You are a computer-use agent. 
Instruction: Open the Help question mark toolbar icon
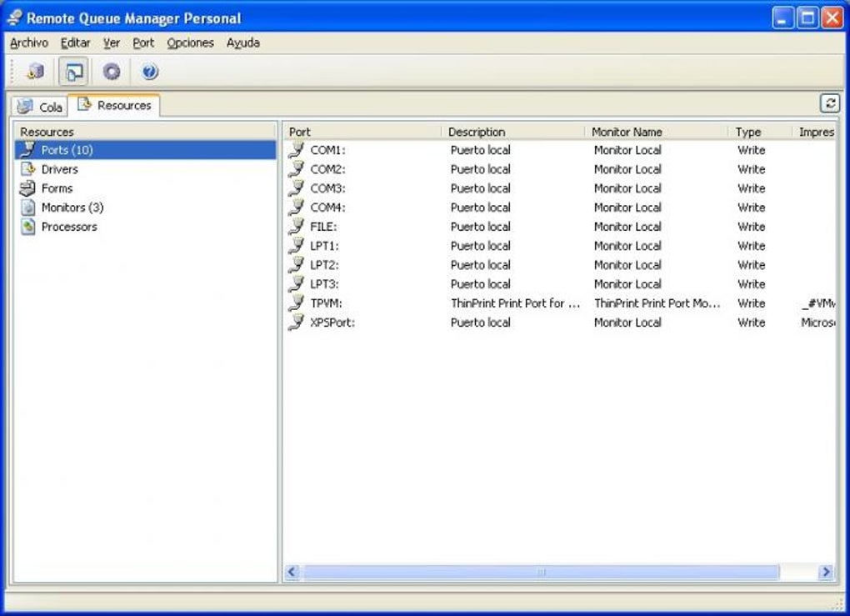tap(148, 72)
